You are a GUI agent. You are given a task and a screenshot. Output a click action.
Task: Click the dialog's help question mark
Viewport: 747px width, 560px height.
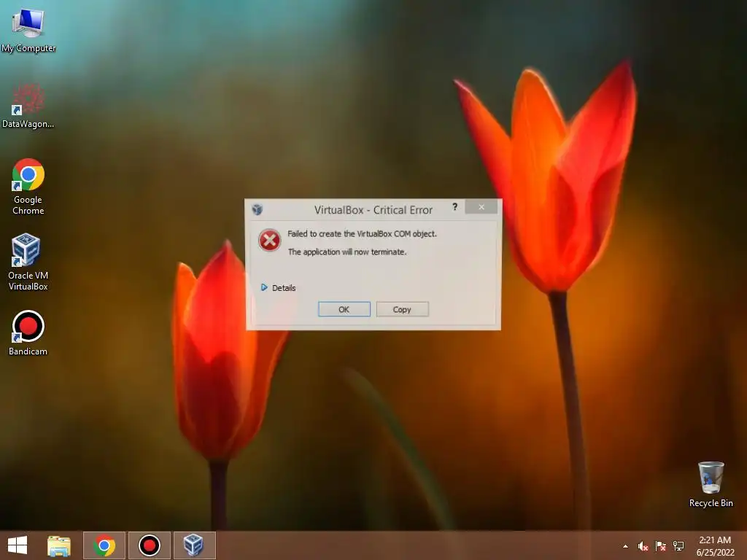(455, 206)
